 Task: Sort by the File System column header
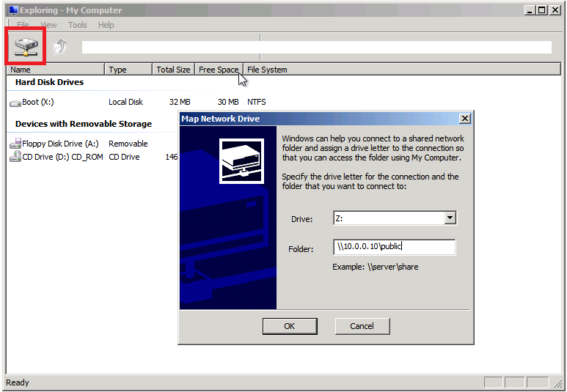pyautogui.click(x=401, y=70)
